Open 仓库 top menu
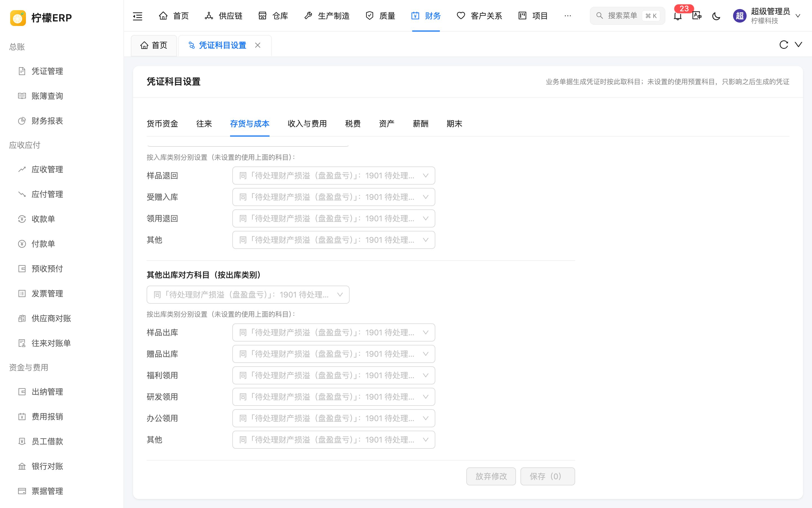This screenshot has width=812, height=508. point(273,16)
